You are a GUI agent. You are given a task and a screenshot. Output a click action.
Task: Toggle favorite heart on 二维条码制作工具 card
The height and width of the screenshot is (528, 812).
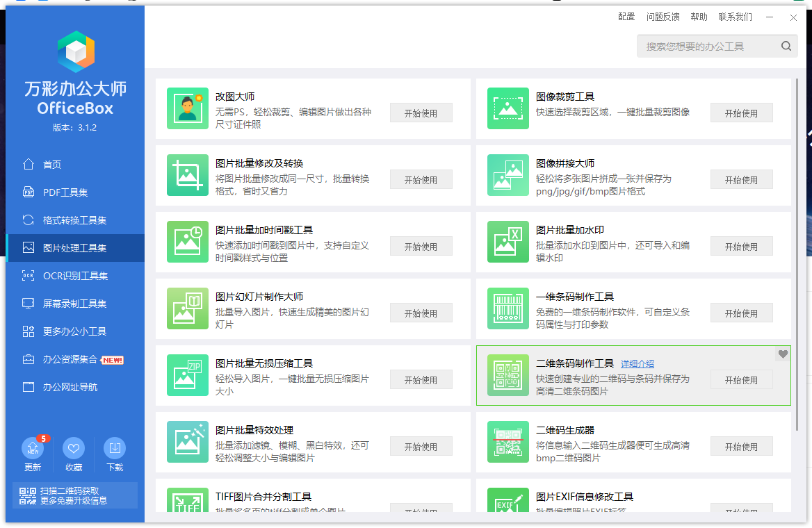click(783, 354)
